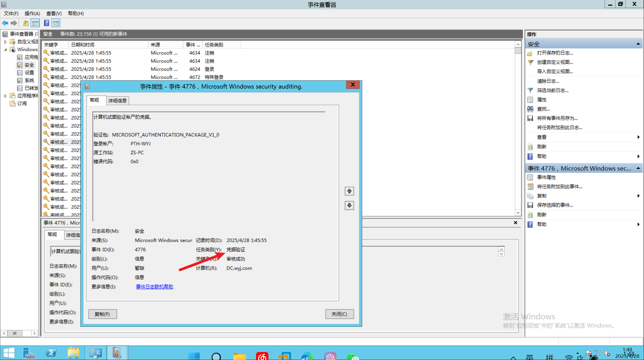Switch to the Details (详细信息) tab in dialog

[x=117, y=100]
